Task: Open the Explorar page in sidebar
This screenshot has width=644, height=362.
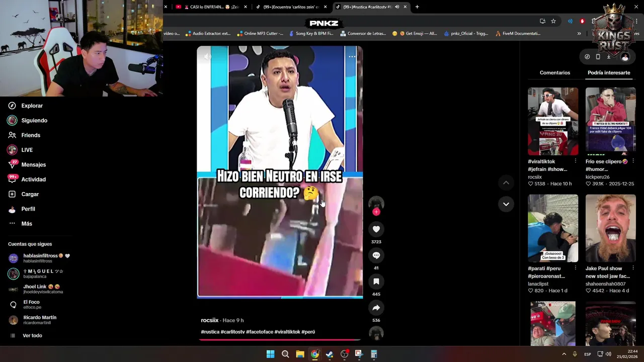Action: (x=25, y=106)
